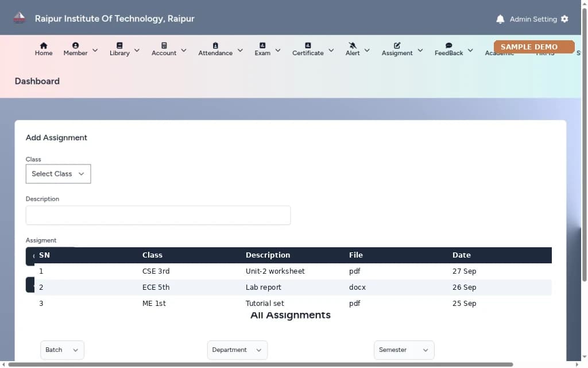The width and height of the screenshot is (588, 368).
Task: Expand the Account menu chevron
Action: click(x=184, y=50)
